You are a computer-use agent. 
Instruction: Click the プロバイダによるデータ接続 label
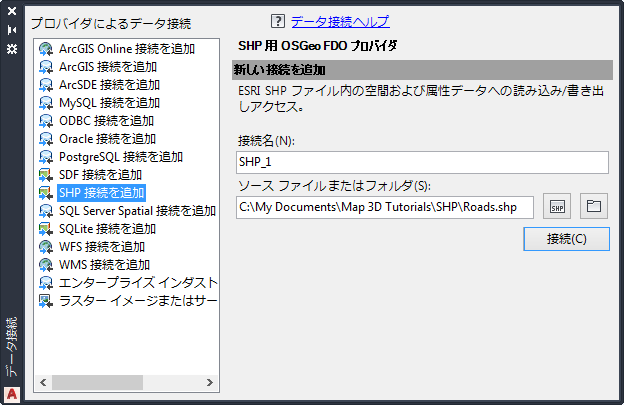pos(111,23)
